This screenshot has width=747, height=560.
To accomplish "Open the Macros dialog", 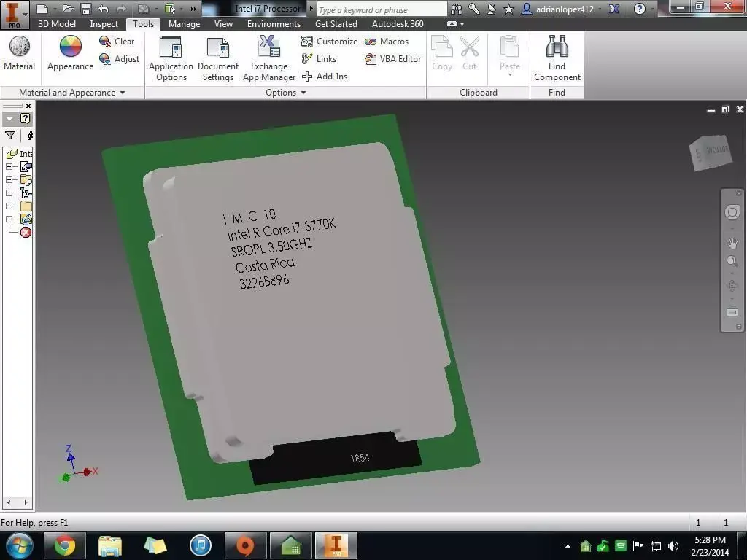I will (387, 42).
